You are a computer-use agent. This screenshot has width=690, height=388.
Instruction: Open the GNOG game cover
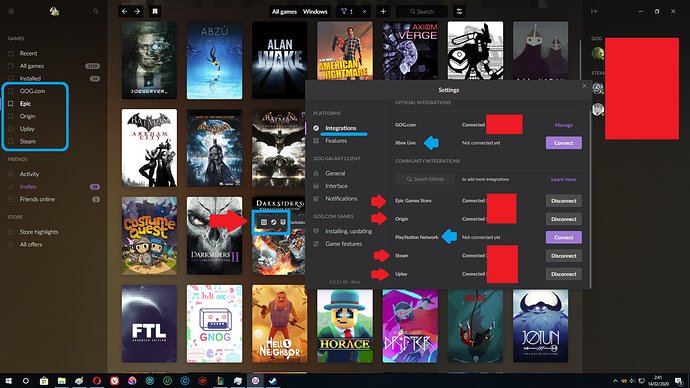(214, 324)
